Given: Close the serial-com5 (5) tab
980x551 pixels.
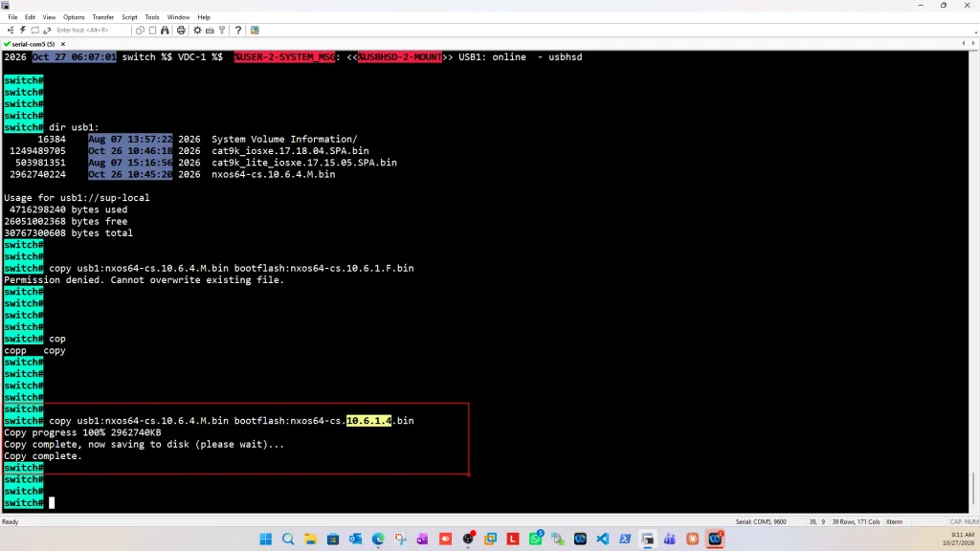Looking at the screenshot, I should pos(63,44).
